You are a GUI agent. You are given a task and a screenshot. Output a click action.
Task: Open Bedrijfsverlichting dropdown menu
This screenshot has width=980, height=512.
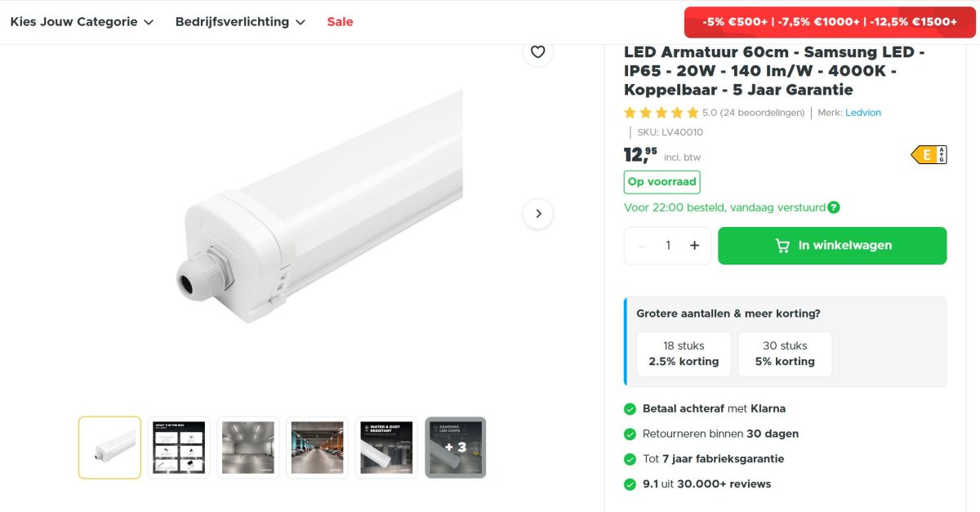click(240, 22)
